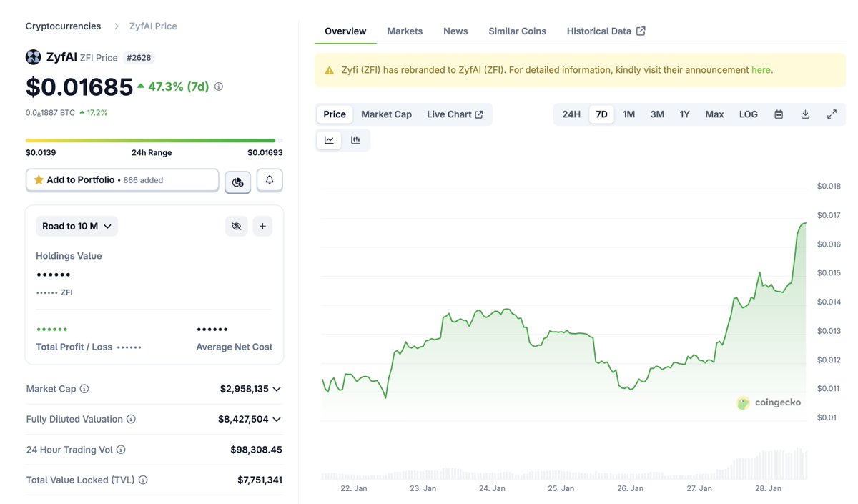Click the $0.01685 price value
Screen dimensions: 858x504
pos(79,87)
